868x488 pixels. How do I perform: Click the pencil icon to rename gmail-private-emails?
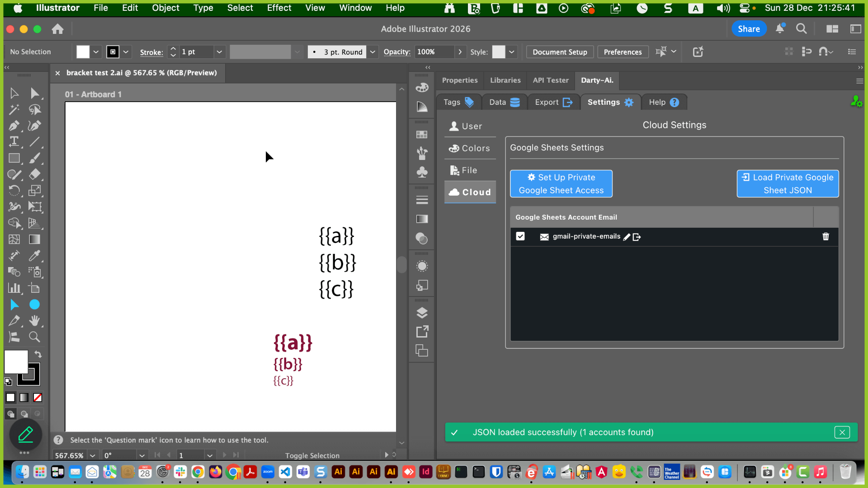627,237
